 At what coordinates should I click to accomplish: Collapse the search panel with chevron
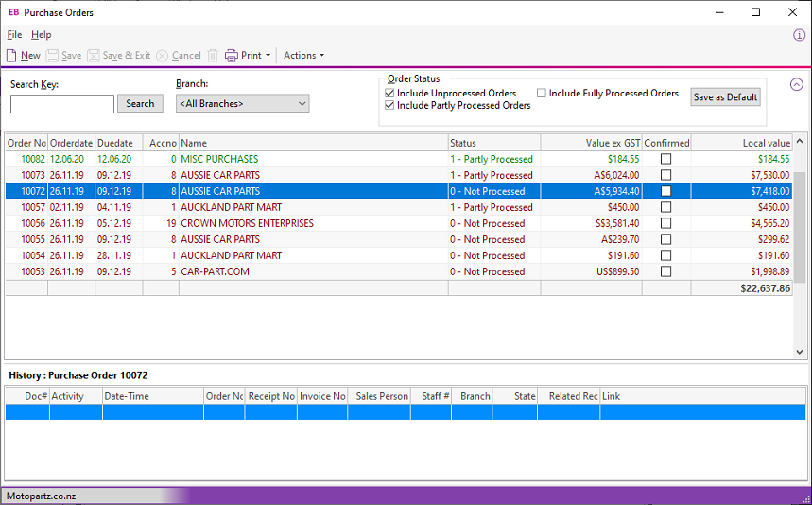pos(796,83)
